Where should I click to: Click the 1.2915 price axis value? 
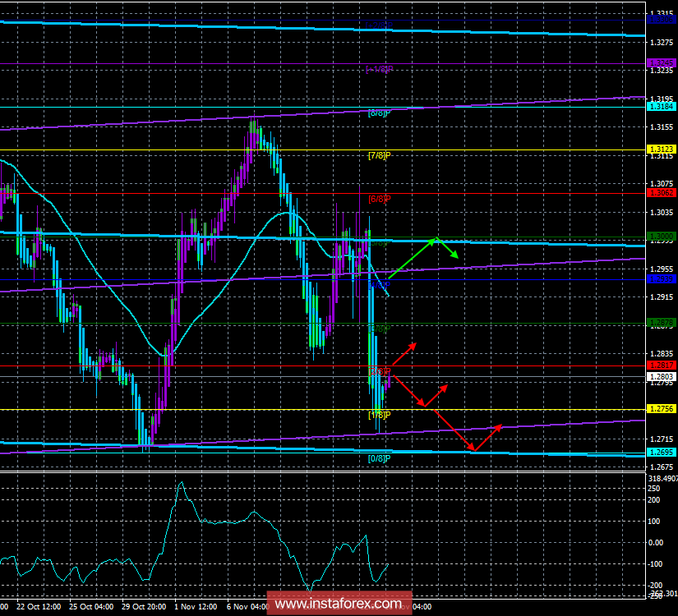pyautogui.click(x=662, y=297)
